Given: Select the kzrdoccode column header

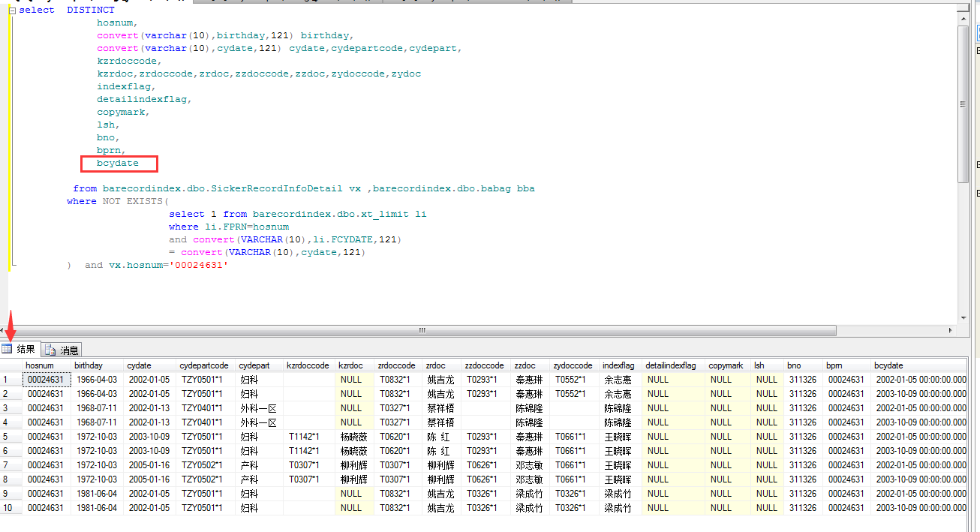Looking at the screenshot, I should tap(309, 365).
